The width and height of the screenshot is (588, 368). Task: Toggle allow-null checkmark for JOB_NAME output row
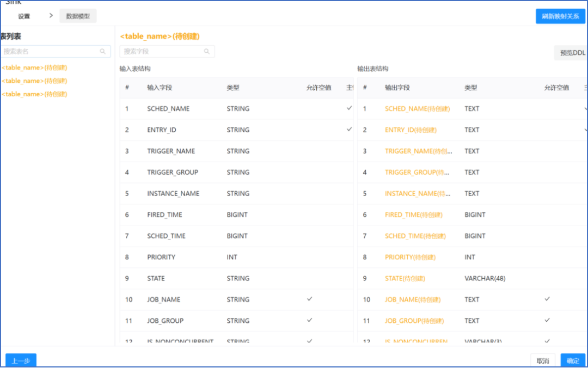547,299
